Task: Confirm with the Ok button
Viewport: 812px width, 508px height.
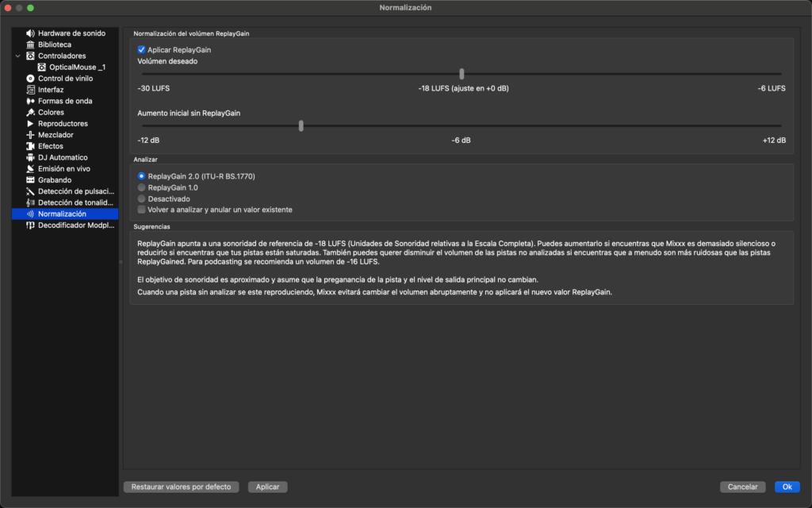Action: (x=787, y=487)
